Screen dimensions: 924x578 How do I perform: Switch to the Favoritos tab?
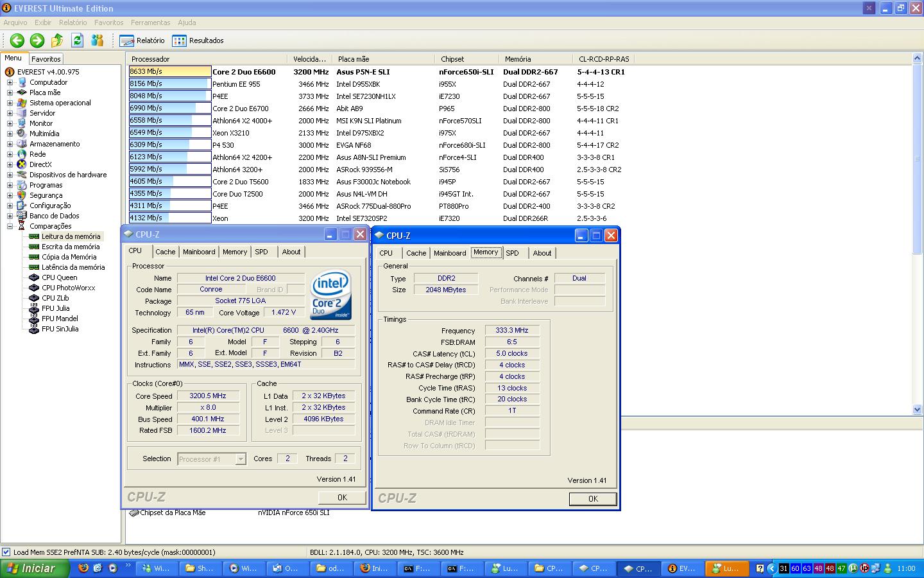click(x=46, y=58)
